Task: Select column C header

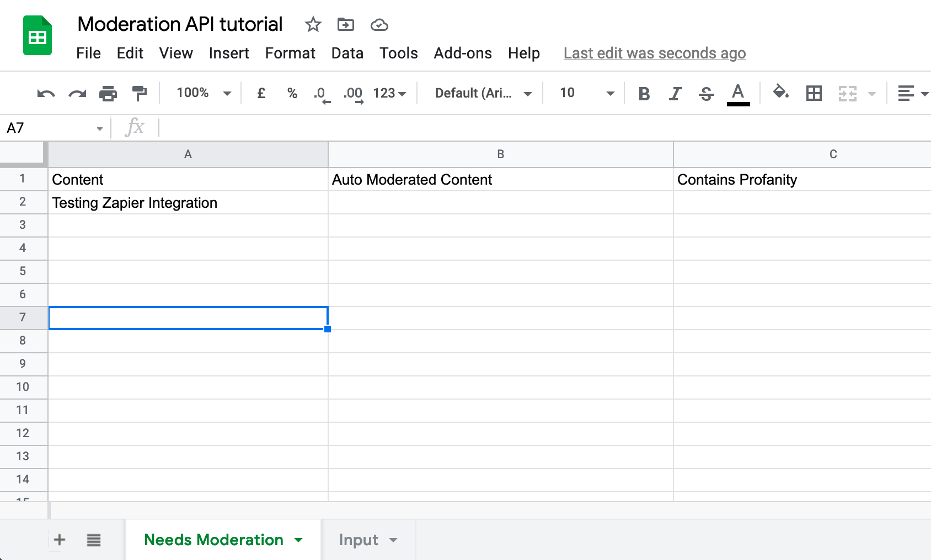Action: tap(802, 154)
